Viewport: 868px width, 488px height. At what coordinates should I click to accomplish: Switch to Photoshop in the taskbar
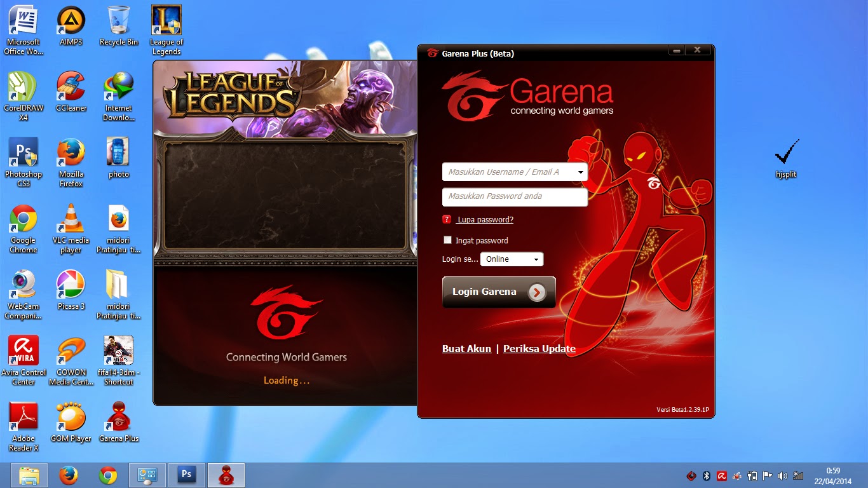pyautogui.click(x=187, y=475)
